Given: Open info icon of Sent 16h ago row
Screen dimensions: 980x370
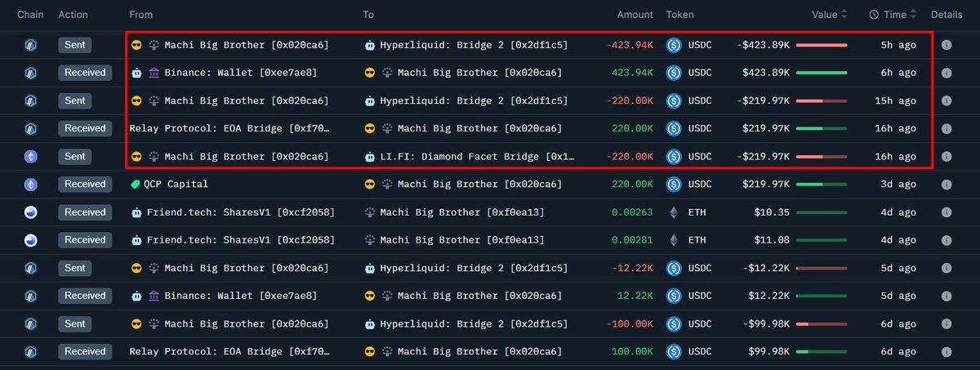Looking at the screenshot, I should pyautogui.click(x=947, y=156).
